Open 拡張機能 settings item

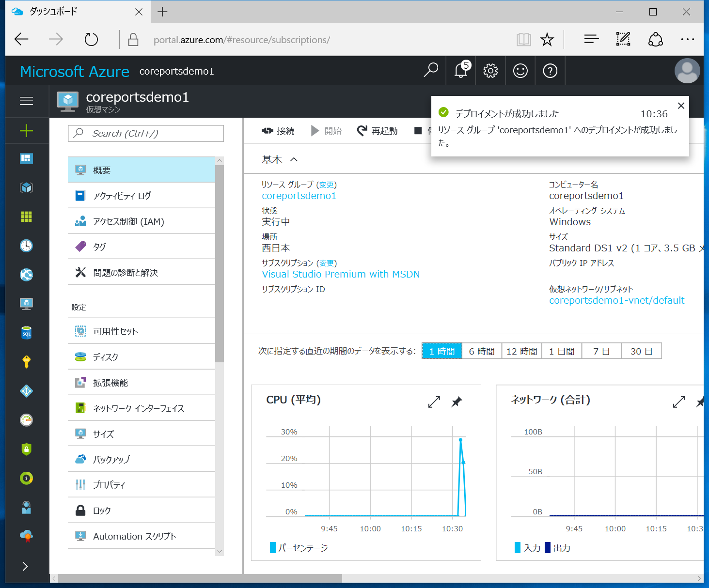pos(142,383)
